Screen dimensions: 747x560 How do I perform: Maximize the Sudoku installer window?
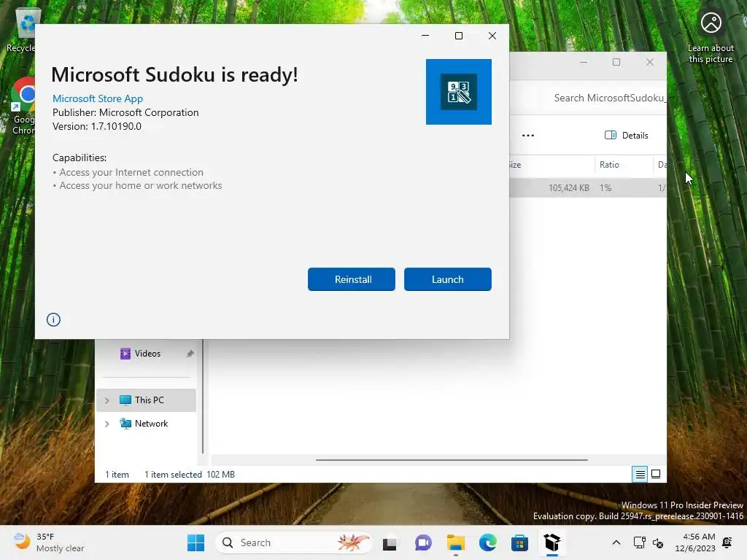pos(458,36)
